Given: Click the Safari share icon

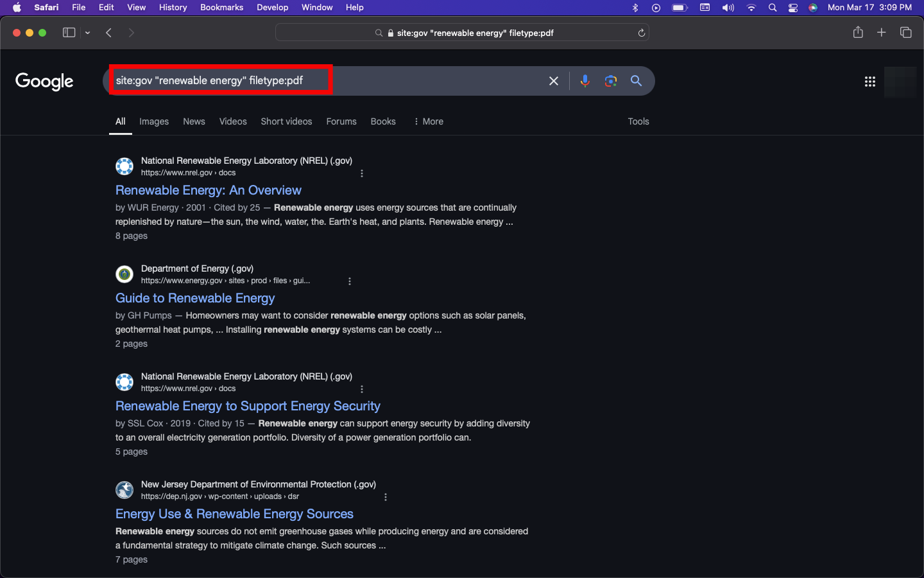Looking at the screenshot, I should tap(858, 33).
